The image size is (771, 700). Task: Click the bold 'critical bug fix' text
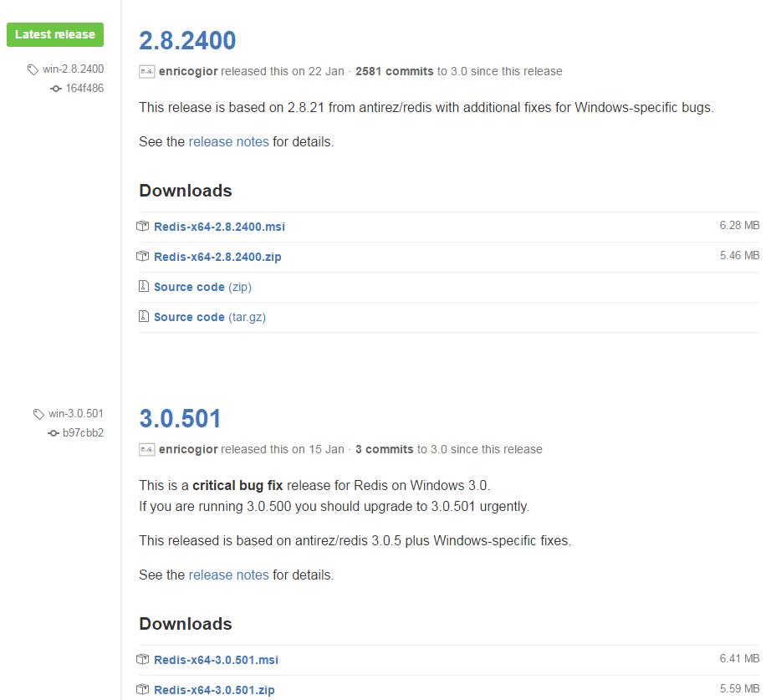coord(237,486)
